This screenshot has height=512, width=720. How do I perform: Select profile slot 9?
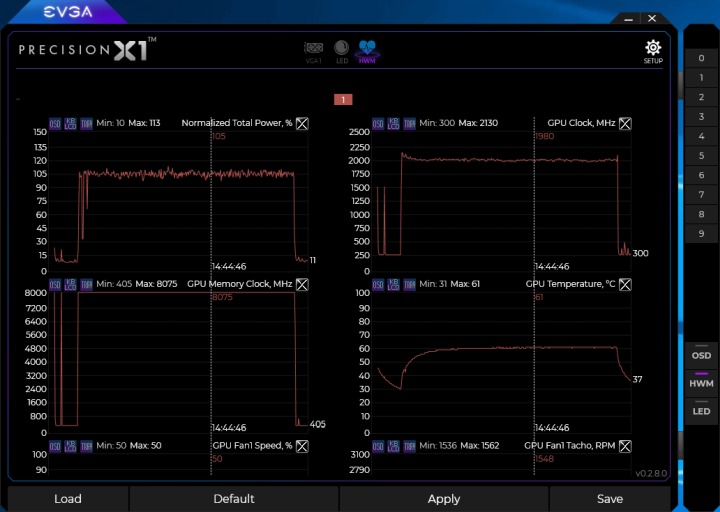(701, 234)
